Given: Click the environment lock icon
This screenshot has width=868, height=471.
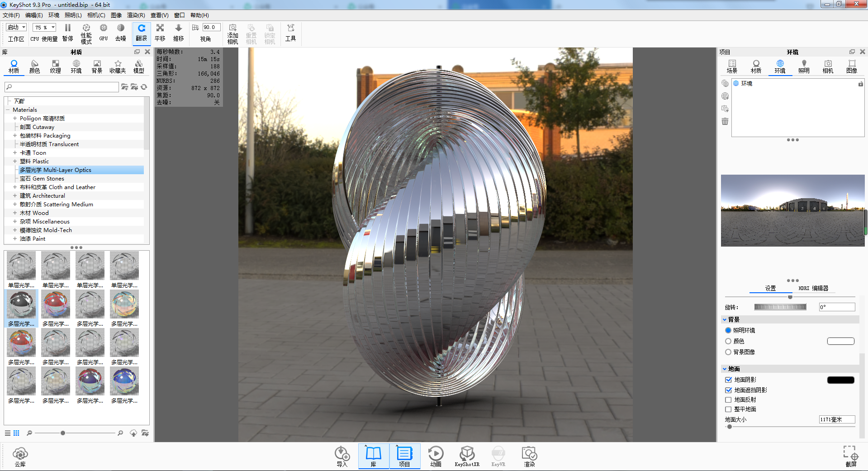Looking at the screenshot, I should [860, 84].
